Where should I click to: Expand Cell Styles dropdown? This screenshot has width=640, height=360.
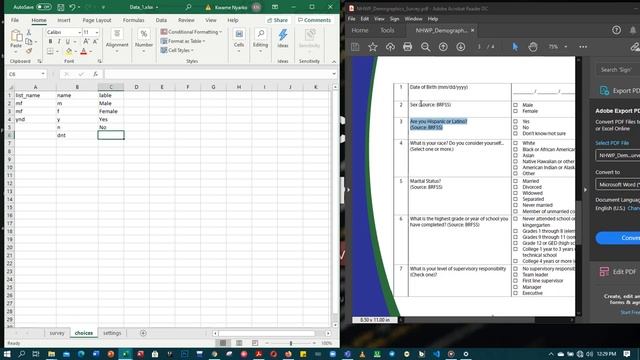(x=192, y=50)
